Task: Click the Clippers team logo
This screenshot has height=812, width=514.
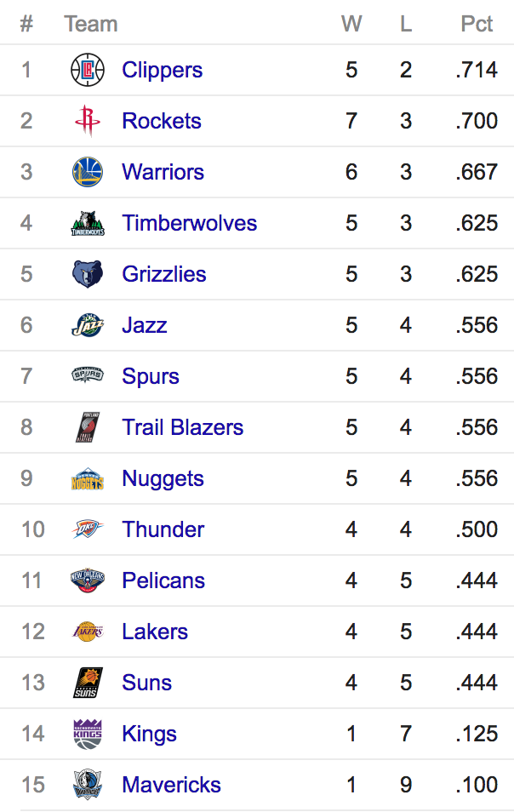Action: 88,70
